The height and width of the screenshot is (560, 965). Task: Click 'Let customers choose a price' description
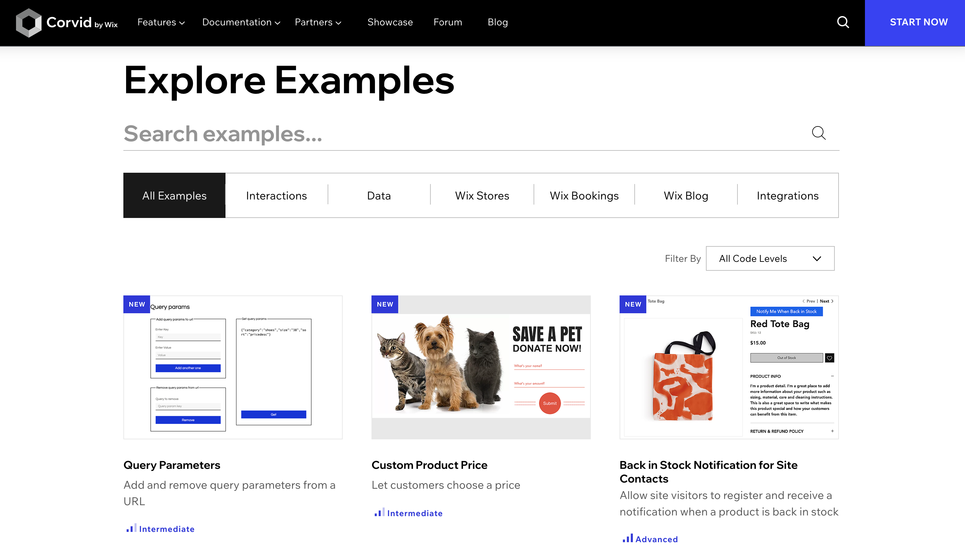coord(446,485)
